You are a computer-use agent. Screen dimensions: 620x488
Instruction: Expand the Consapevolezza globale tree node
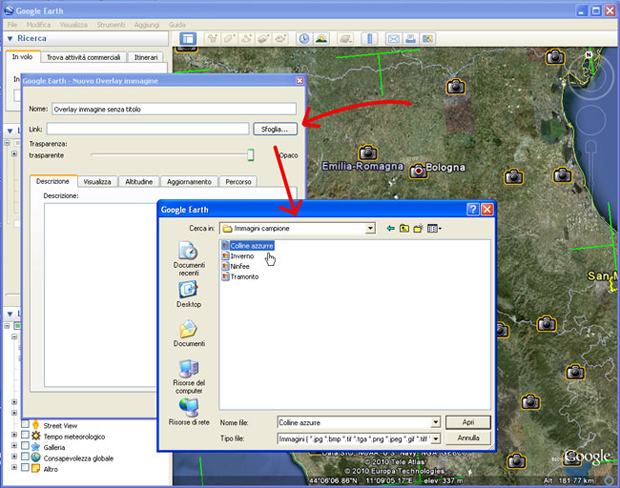pyautogui.click(x=14, y=456)
